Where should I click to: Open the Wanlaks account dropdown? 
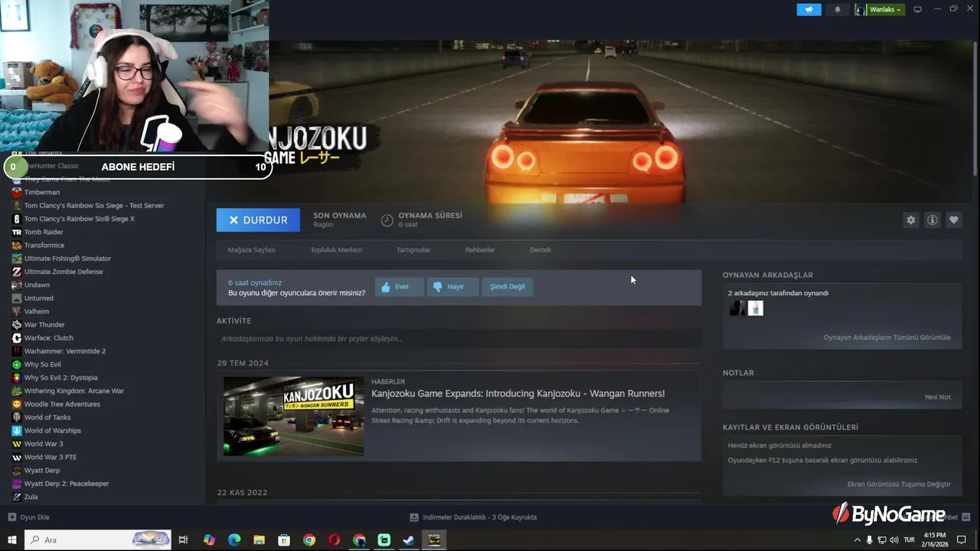tap(879, 10)
